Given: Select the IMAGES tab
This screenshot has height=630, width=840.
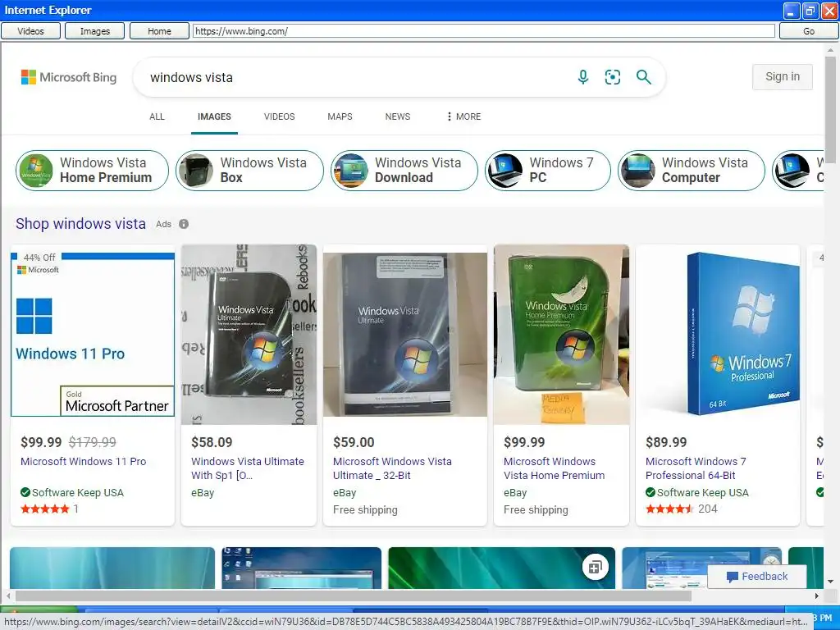Looking at the screenshot, I should pos(214,116).
